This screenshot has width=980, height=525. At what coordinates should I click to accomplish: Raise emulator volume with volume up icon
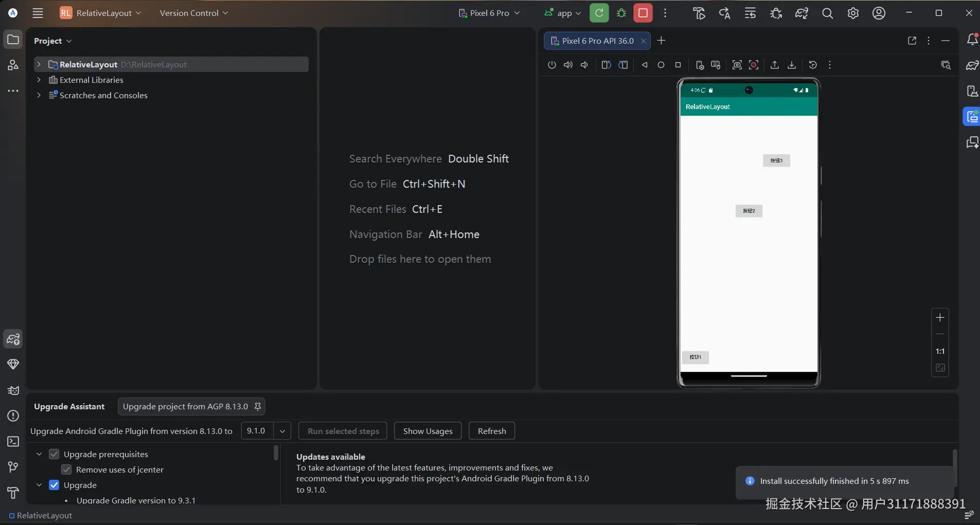coord(568,65)
